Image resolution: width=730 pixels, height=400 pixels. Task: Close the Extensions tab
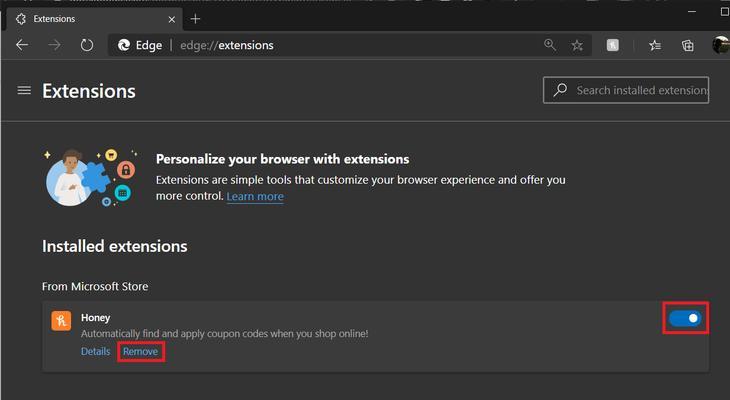[x=172, y=20]
